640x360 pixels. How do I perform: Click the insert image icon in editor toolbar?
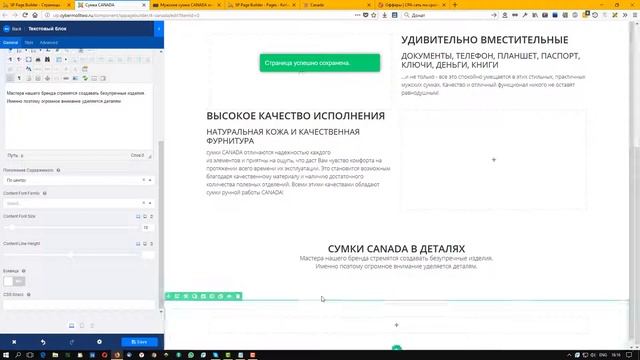click(x=76, y=78)
